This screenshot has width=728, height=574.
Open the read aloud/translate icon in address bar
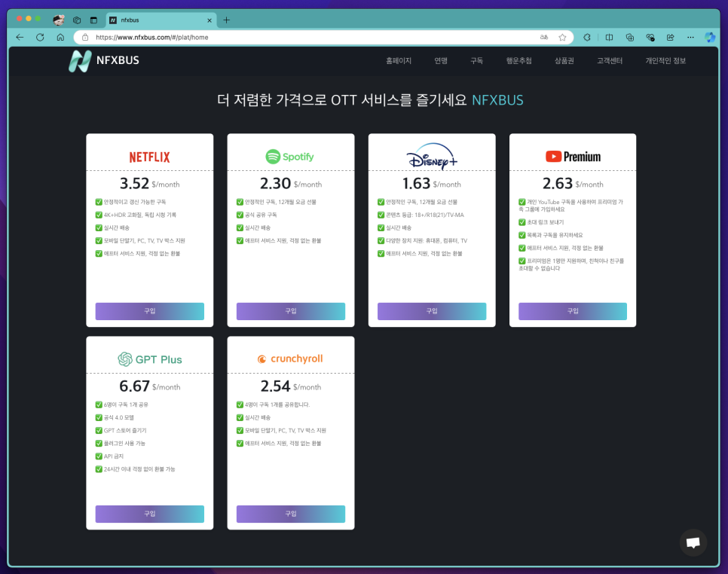click(543, 37)
